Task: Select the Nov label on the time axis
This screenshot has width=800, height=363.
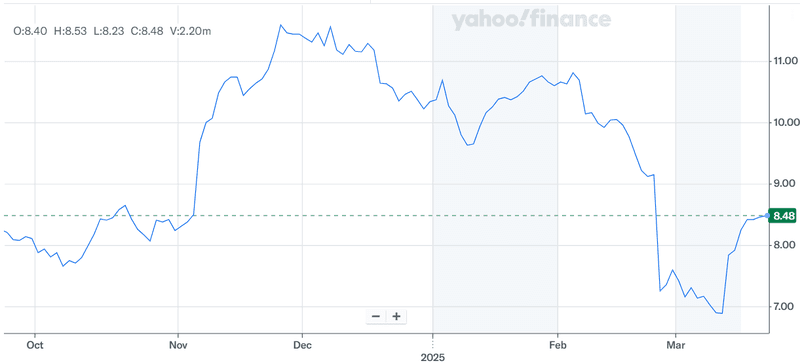Action: pyautogui.click(x=178, y=345)
